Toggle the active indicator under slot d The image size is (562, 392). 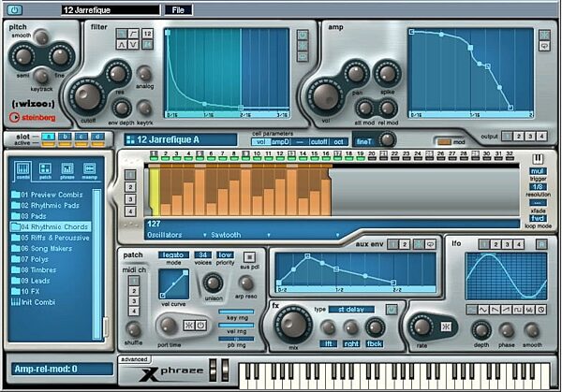coord(97,144)
